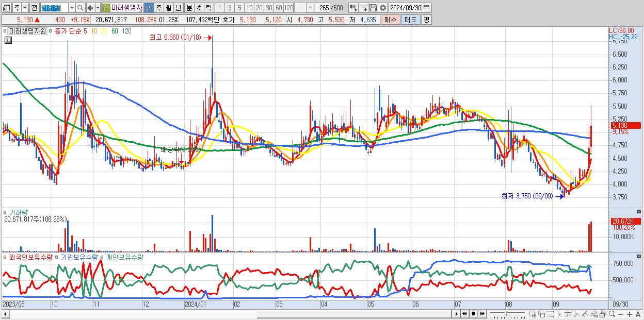
Task: Choose the 5 interval button
Action: tap(239, 8)
